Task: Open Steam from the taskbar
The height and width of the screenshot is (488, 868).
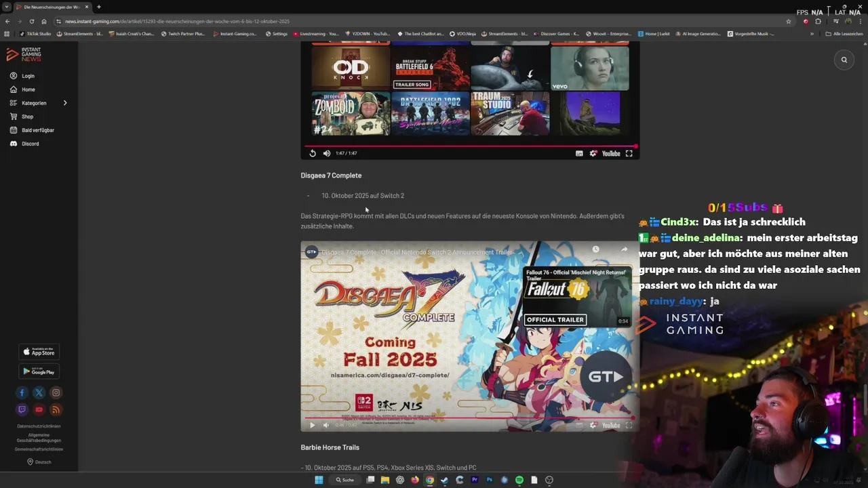Action: [x=445, y=480]
